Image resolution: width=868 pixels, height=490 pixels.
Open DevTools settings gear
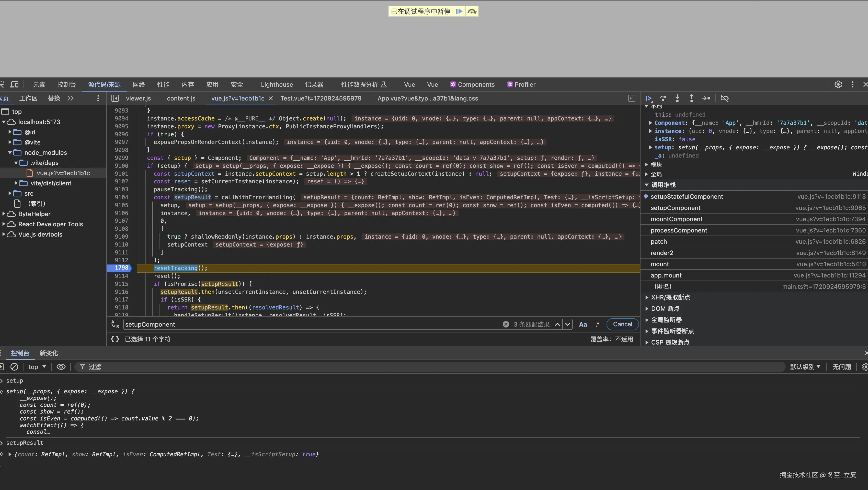838,85
